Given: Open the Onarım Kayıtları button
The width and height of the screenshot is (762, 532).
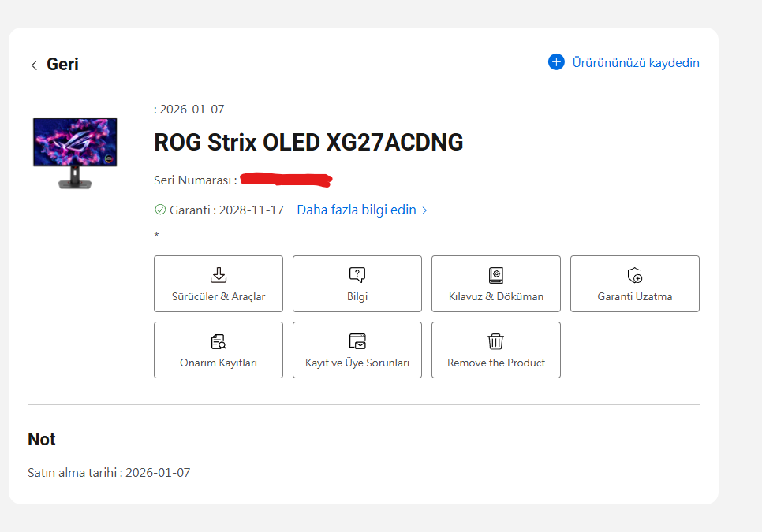Looking at the screenshot, I should click(x=219, y=350).
